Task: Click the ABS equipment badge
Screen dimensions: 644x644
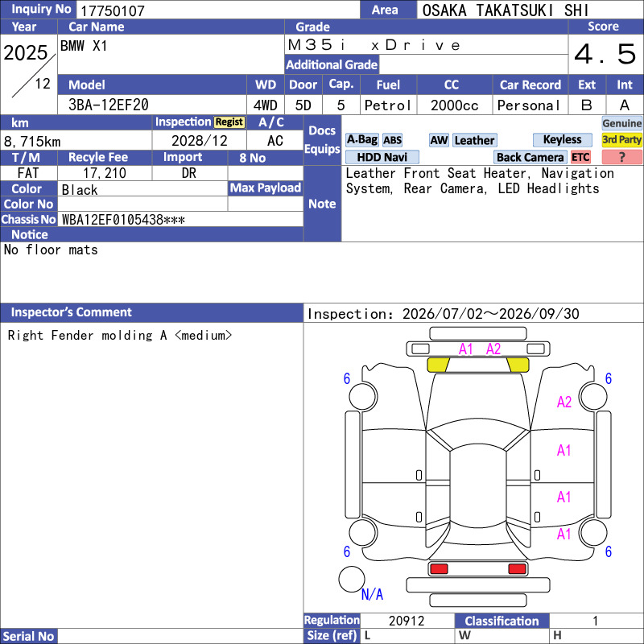Action: point(393,140)
